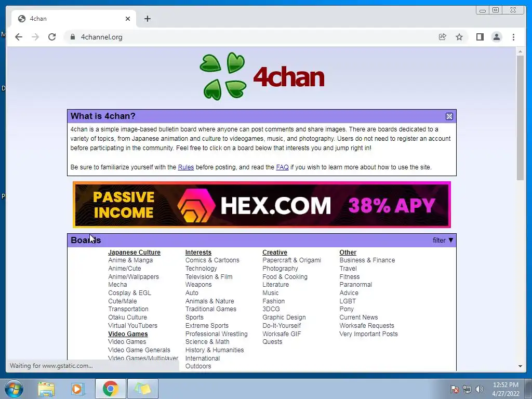Open Windows Explorer from taskbar

[46, 389]
